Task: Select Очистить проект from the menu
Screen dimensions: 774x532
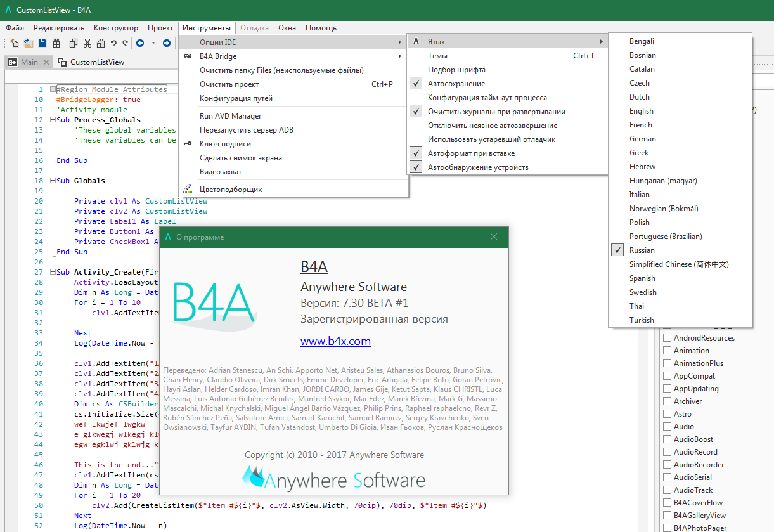Action: [x=293, y=84]
